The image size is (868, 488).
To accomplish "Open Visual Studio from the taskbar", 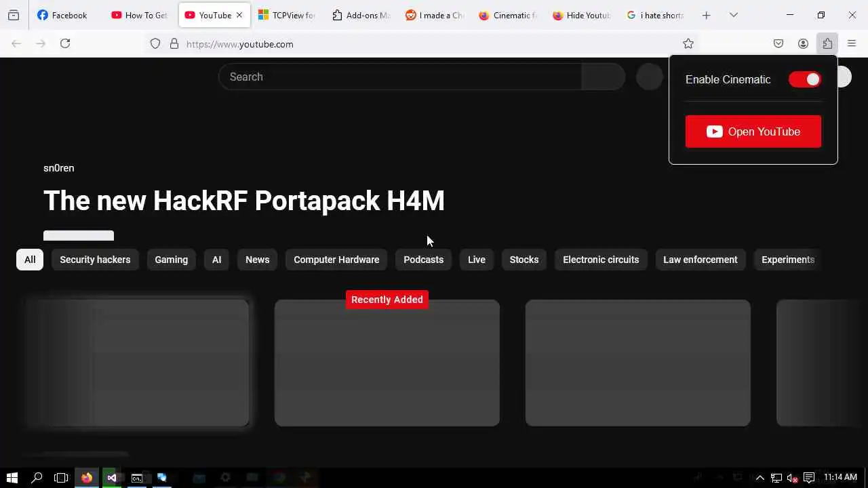I will (x=112, y=478).
